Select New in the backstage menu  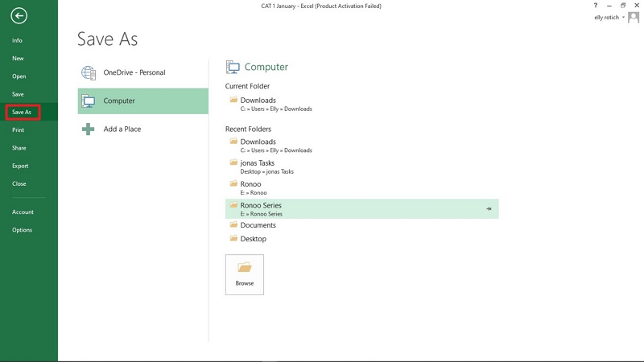18,58
